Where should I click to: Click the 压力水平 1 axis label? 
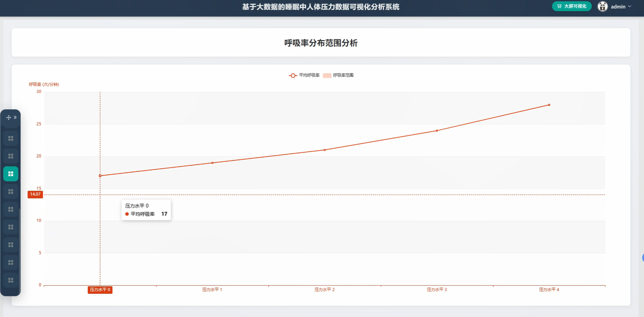(212, 290)
